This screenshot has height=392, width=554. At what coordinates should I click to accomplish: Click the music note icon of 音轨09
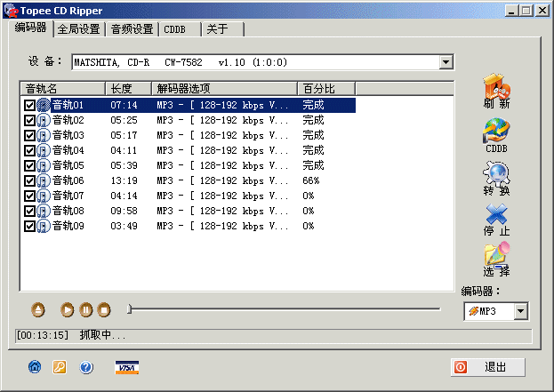coord(44,227)
